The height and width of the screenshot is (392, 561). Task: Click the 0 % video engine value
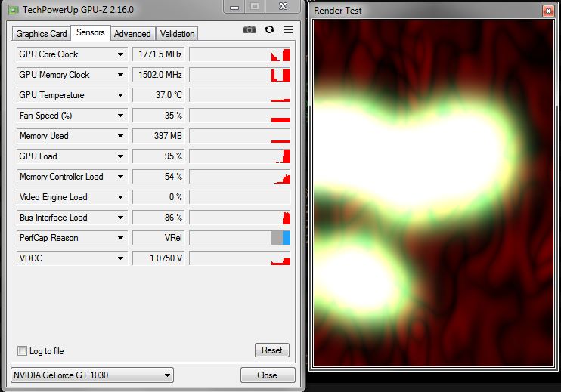click(159, 197)
